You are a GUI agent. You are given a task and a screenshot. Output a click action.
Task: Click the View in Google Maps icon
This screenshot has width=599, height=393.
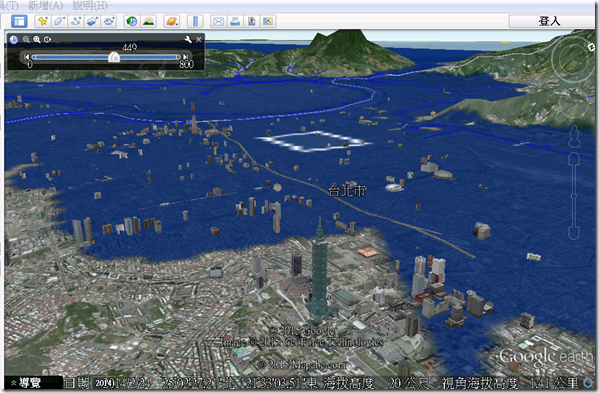click(x=268, y=21)
